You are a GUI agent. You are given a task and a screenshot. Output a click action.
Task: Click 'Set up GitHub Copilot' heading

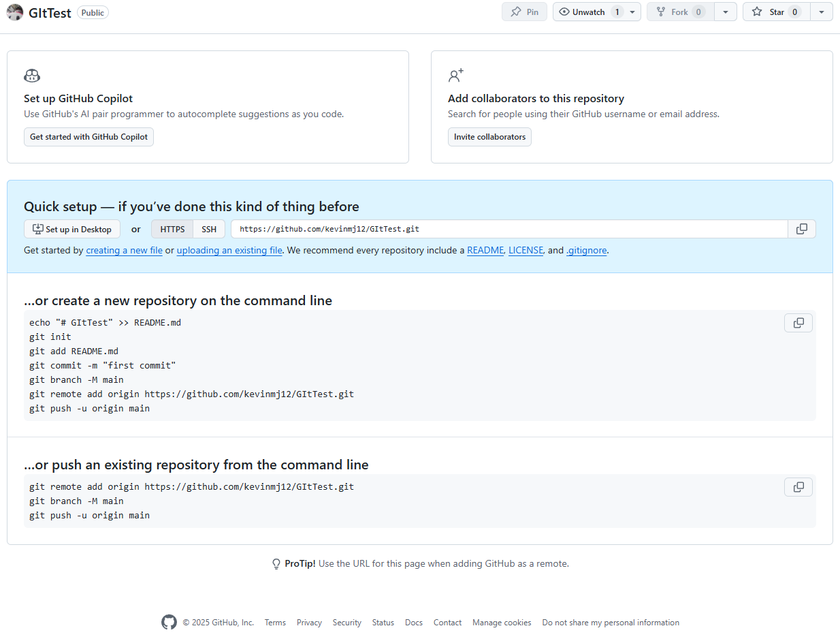pyautogui.click(x=78, y=99)
